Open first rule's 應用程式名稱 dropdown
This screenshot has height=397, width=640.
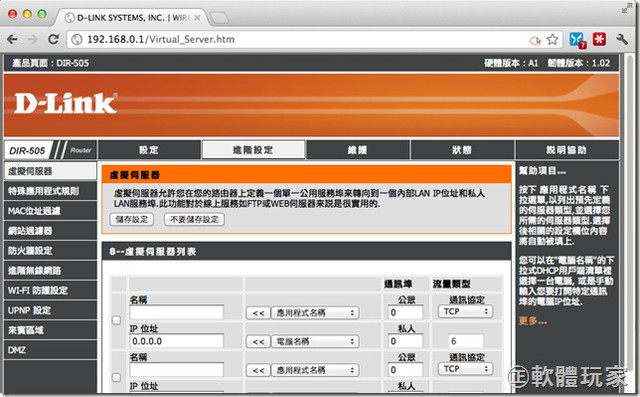pos(315,313)
